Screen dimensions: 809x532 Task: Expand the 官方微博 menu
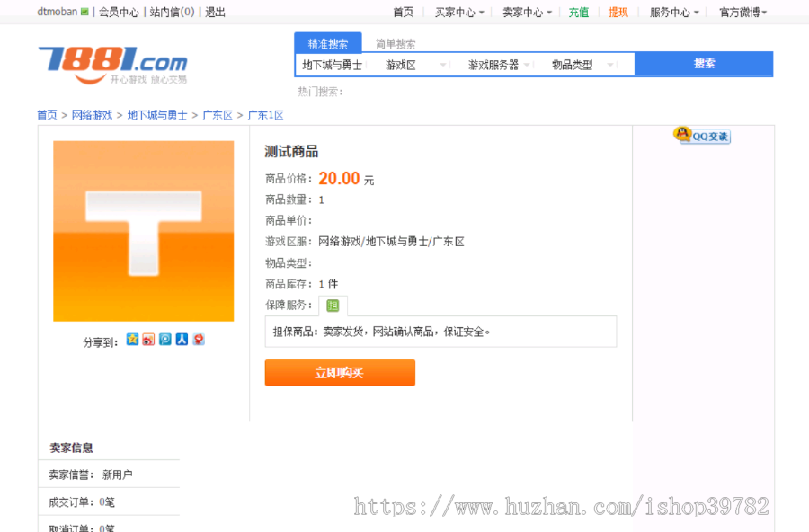tap(743, 13)
